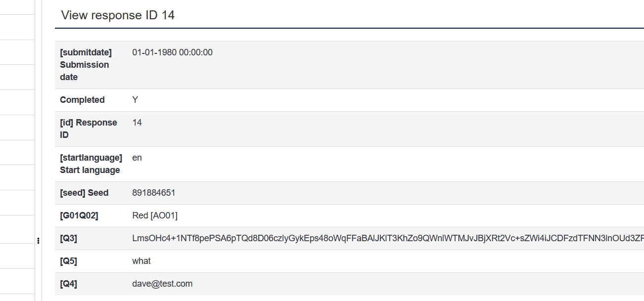Click the [Q4] question code label
644x301 pixels.
[68, 284]
